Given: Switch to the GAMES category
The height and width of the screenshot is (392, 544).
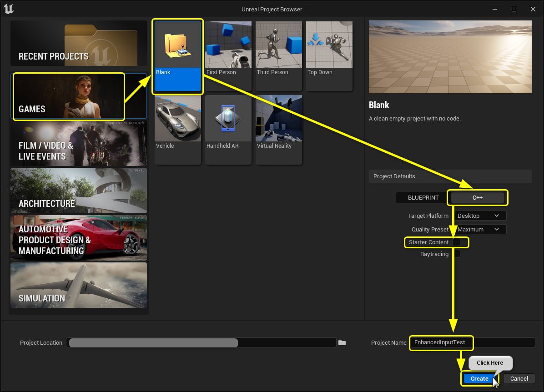Looking at the screenshot, I should pyautogui.click(x=68, y=96).
